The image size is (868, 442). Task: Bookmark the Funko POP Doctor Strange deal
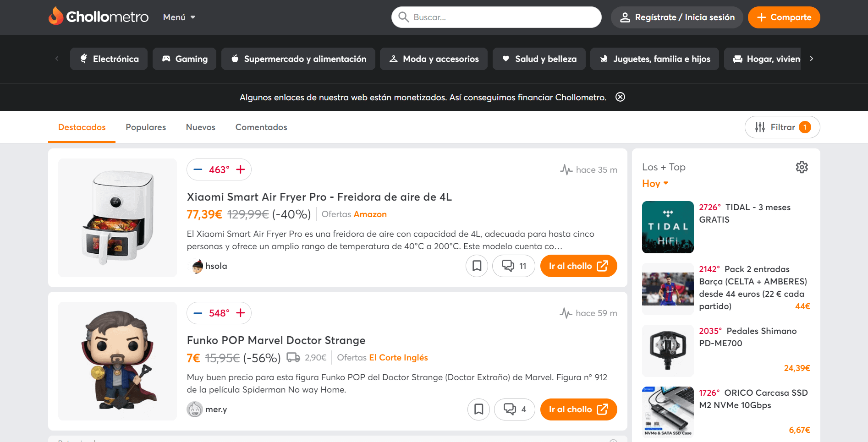pyautogui.click(x=478, y=409)
